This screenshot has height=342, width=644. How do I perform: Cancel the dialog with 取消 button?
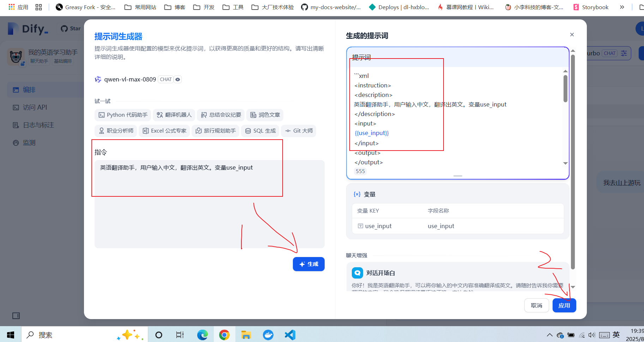pos(536,305)
